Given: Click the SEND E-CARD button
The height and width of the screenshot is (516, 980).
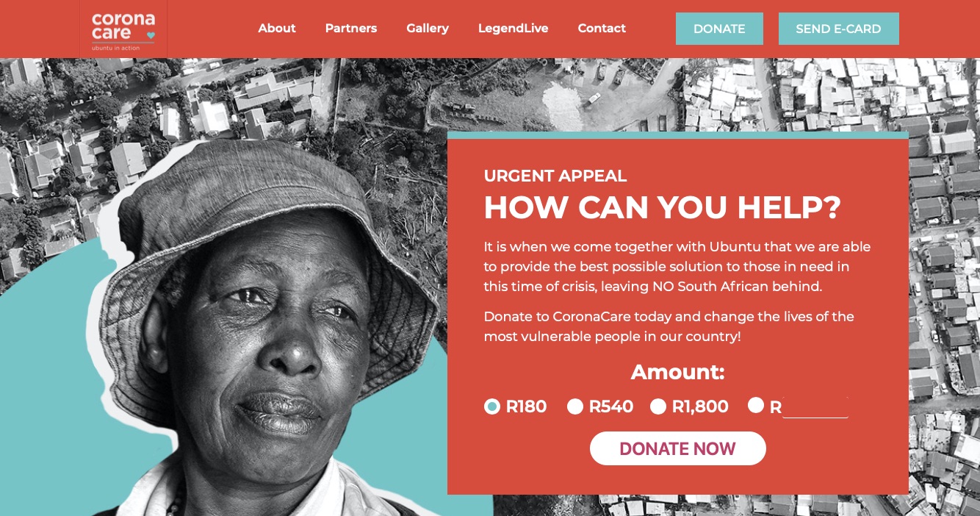Looking at the screenshot, I should (x=838, y=29).
